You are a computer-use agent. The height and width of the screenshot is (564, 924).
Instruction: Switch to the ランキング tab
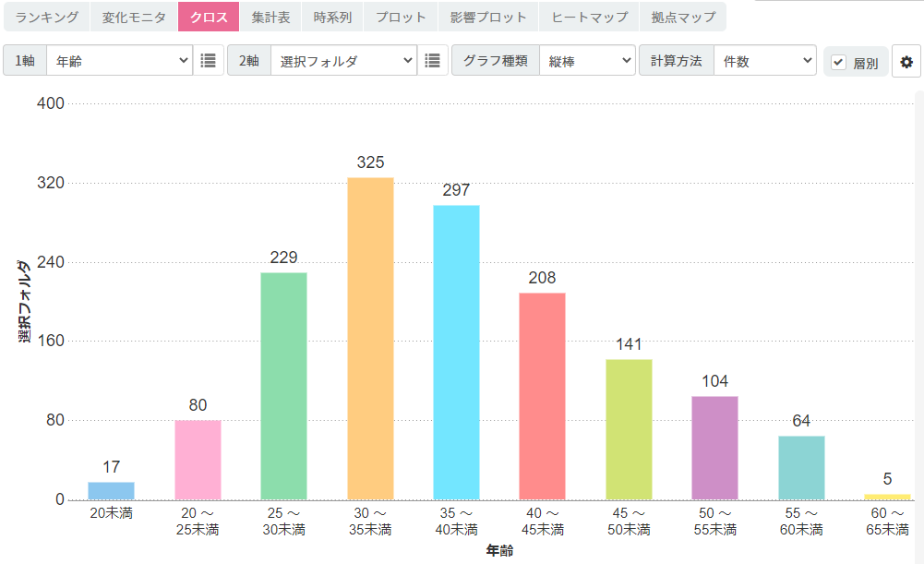pos(47,17)
